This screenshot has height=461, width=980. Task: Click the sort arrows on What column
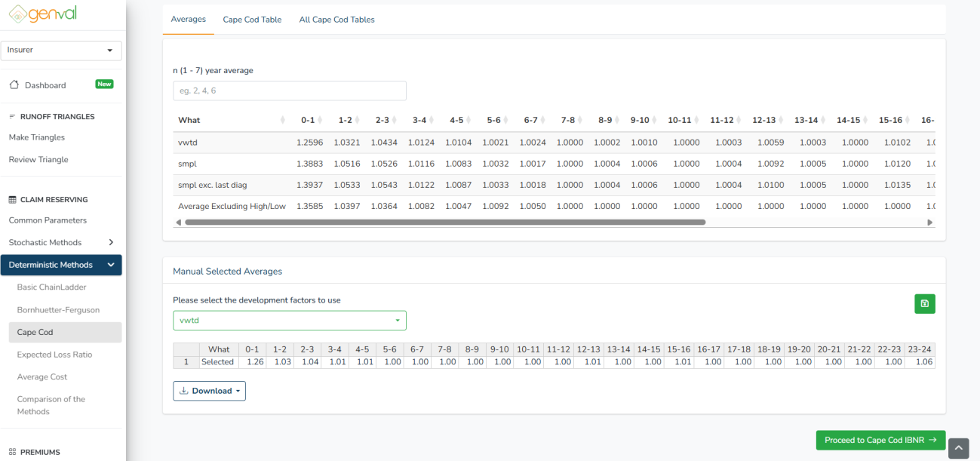click(x=283, y=121)
